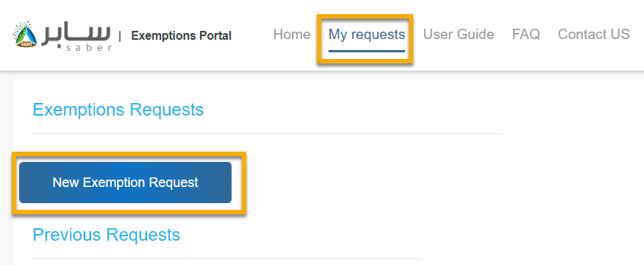This screenshot has height=265, width=644.
Task: Select the Exemptions Requests heading
Action: [118, 110]
